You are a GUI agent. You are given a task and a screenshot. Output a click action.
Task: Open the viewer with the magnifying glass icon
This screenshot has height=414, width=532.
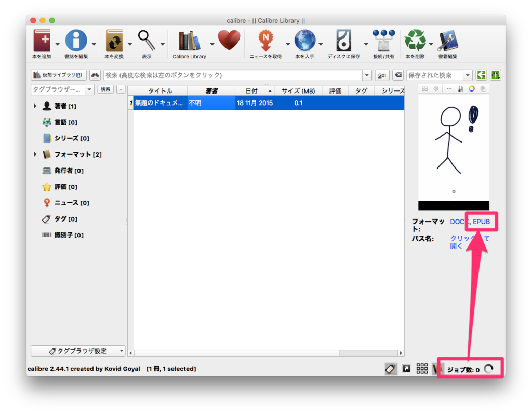(147, 41)
